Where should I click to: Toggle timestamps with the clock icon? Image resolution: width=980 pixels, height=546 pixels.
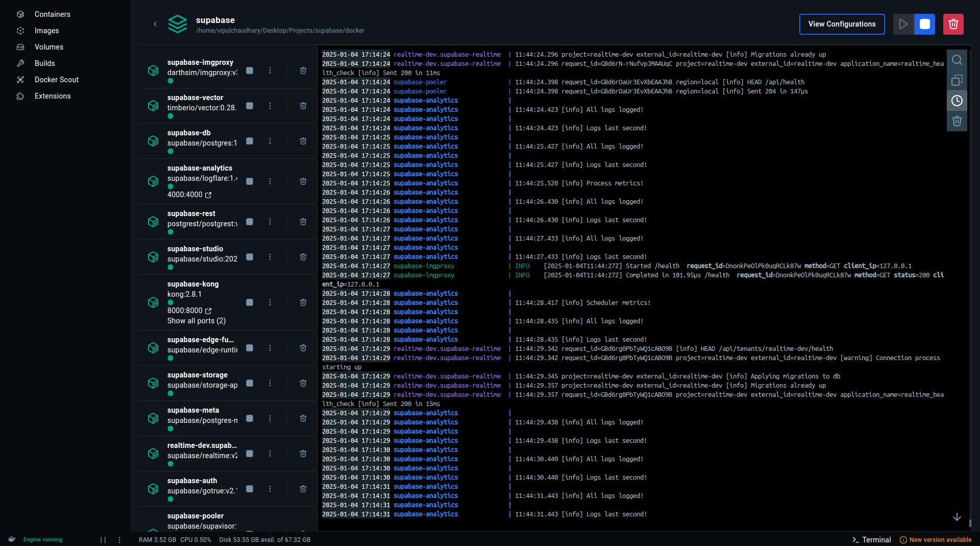(957, 101)
